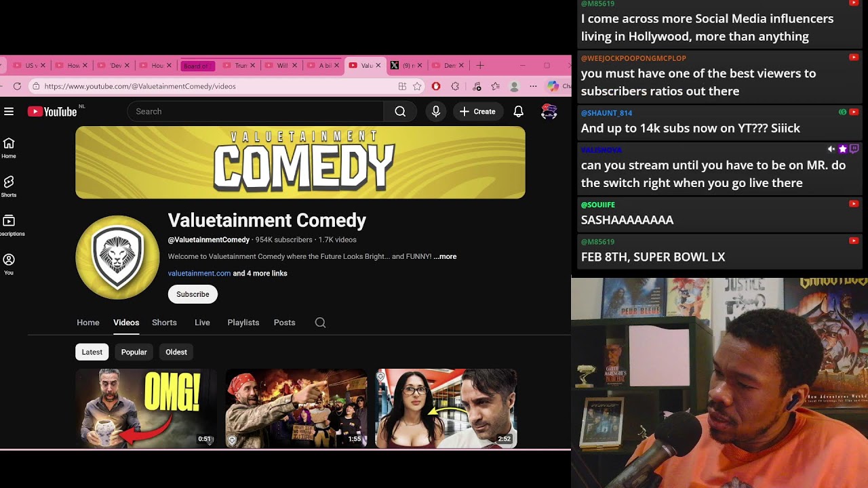Collapse the Board of tab group label
The height and width of the screenshot is (488, 868).
click(197, 66)
